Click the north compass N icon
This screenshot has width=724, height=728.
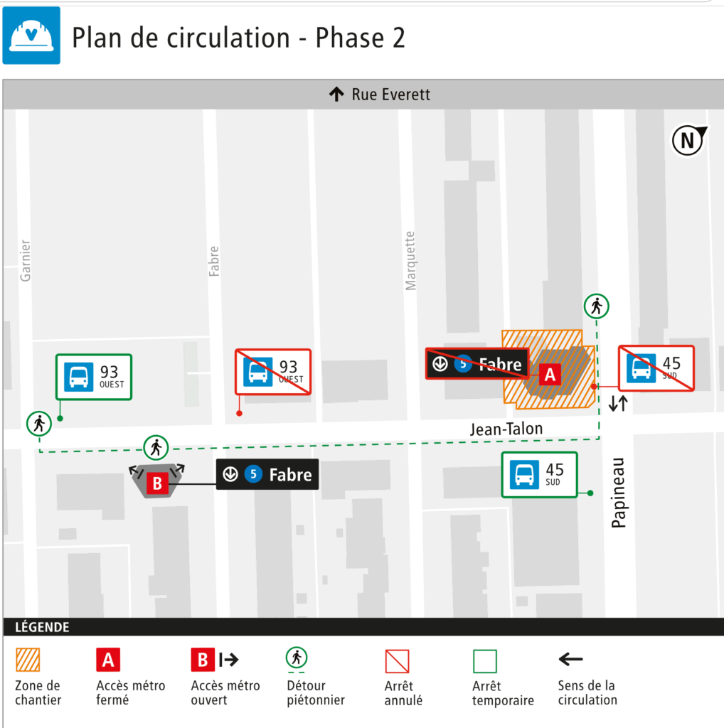coord(688,140)
